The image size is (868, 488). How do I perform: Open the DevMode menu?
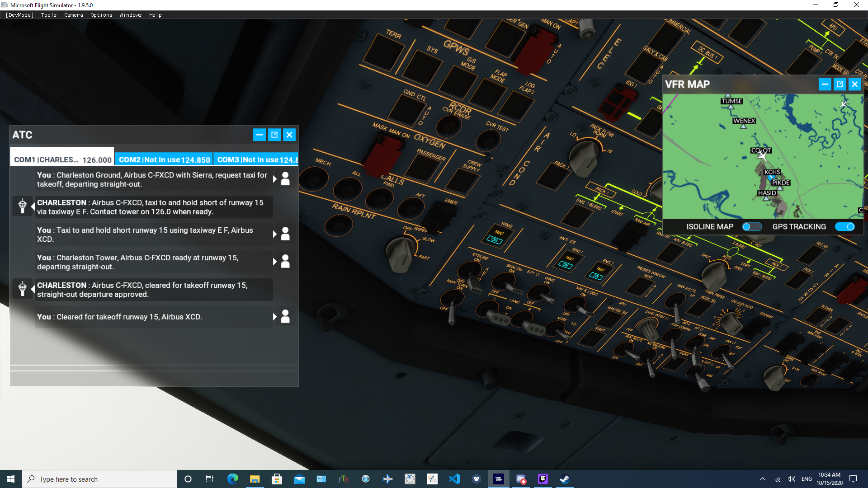point(19,15)
